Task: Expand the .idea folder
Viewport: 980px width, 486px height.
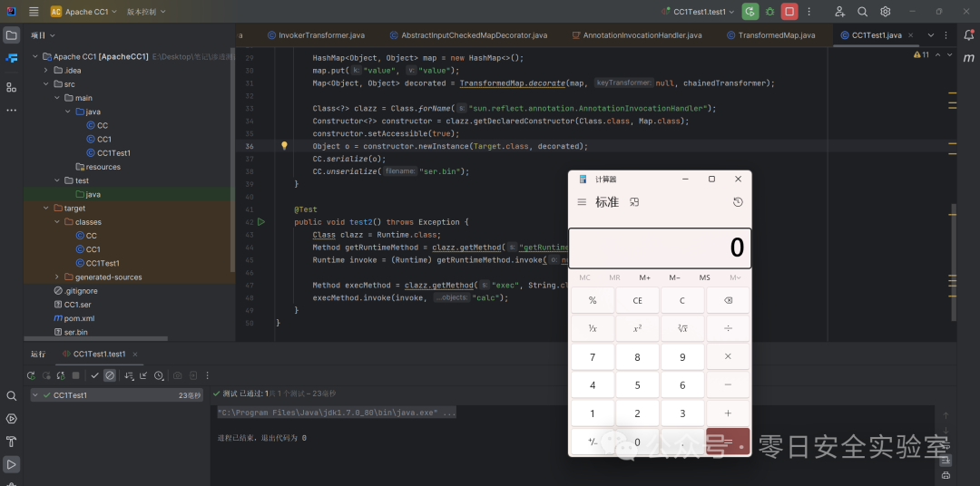Action: click(x=45, y=70)
